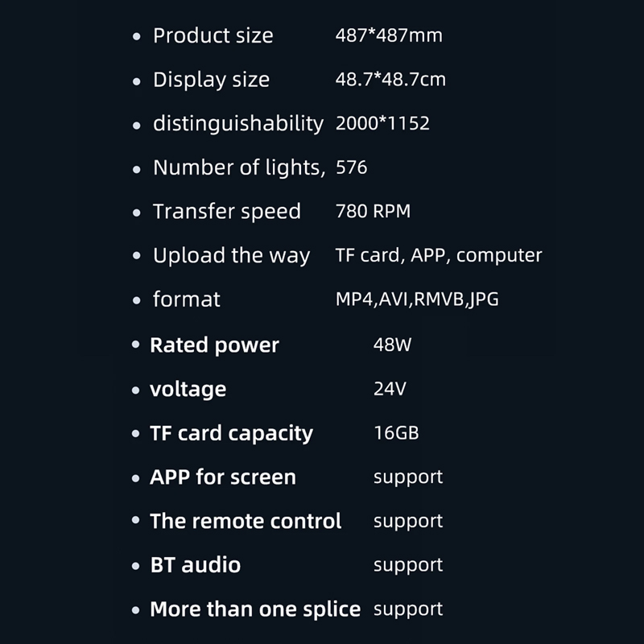This screenshot has height=644, width=644.
Task: Click the Display size label
Action: pyautogui.click(x=211, y=80)
